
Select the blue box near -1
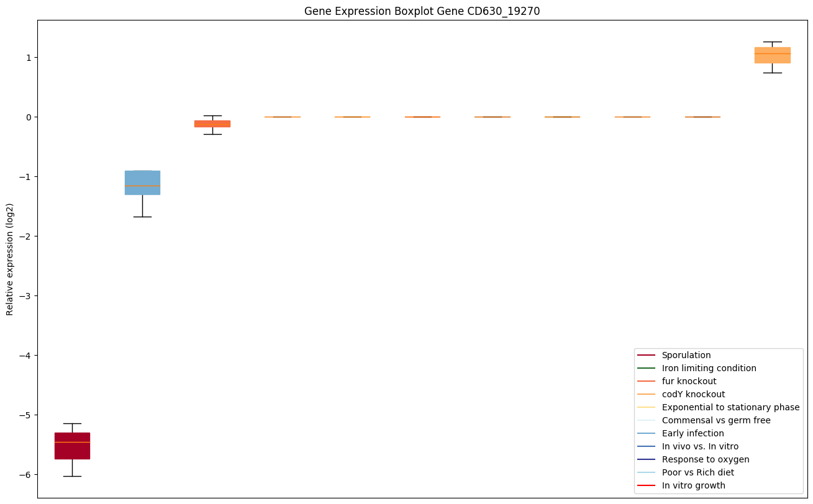click(x=142, y=182)
